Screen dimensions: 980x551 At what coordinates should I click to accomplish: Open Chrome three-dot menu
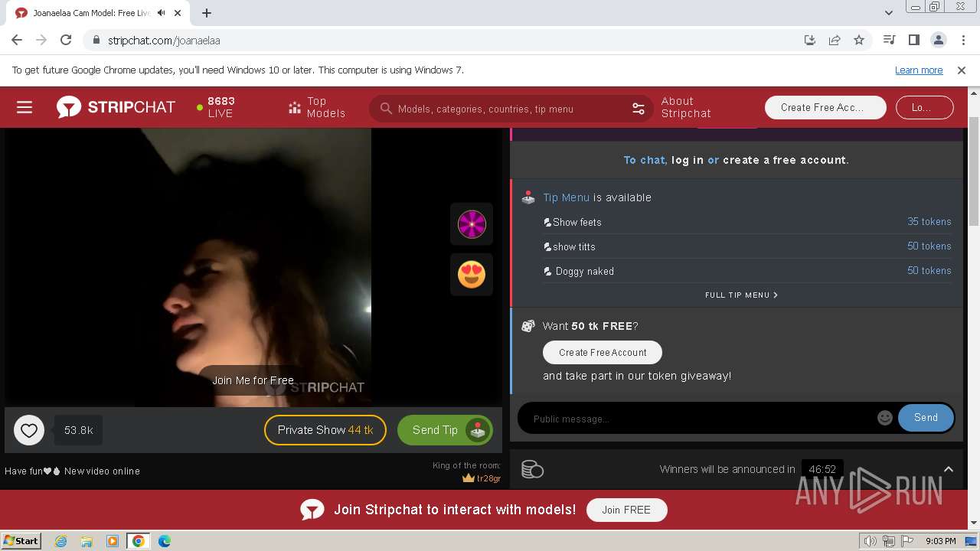(962, 40)
